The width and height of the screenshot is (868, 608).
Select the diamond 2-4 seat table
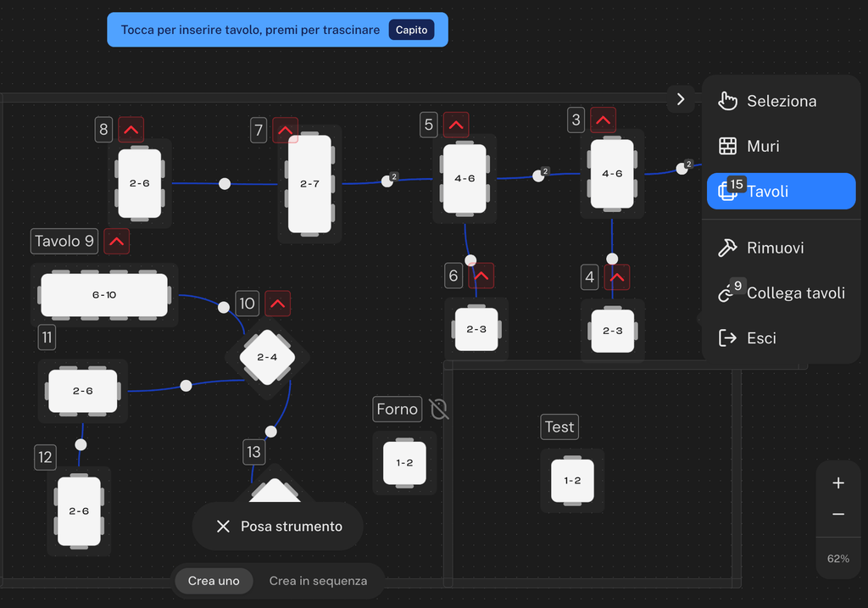coord(267,357)
